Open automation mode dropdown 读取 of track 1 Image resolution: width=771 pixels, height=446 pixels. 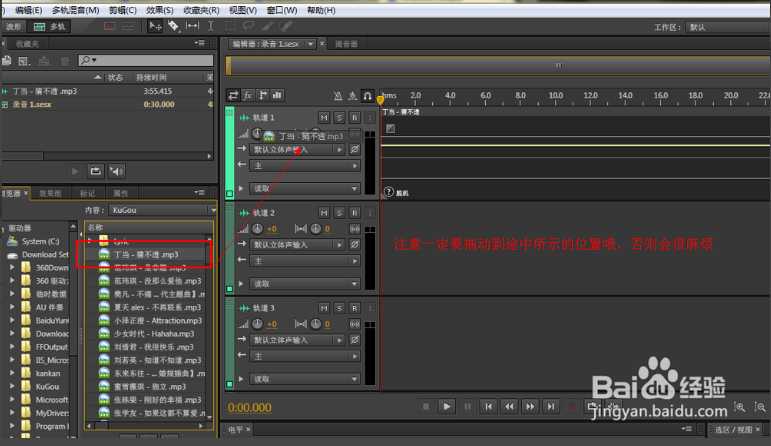pyautogui.click(x=305, y=188)
